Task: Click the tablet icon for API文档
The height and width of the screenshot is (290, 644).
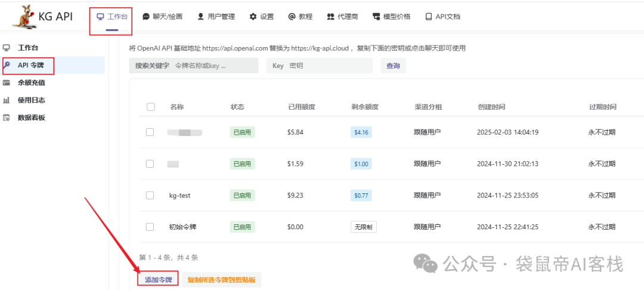Action: point(429,17)
